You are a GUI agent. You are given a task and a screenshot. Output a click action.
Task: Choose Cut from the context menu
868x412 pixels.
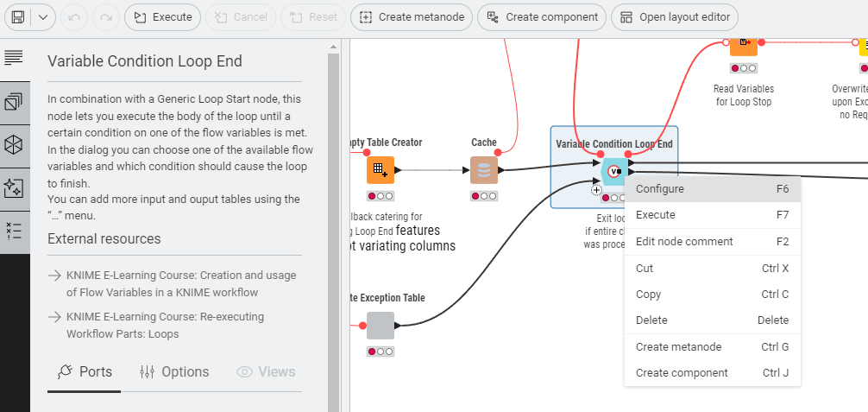coord(713,269)
